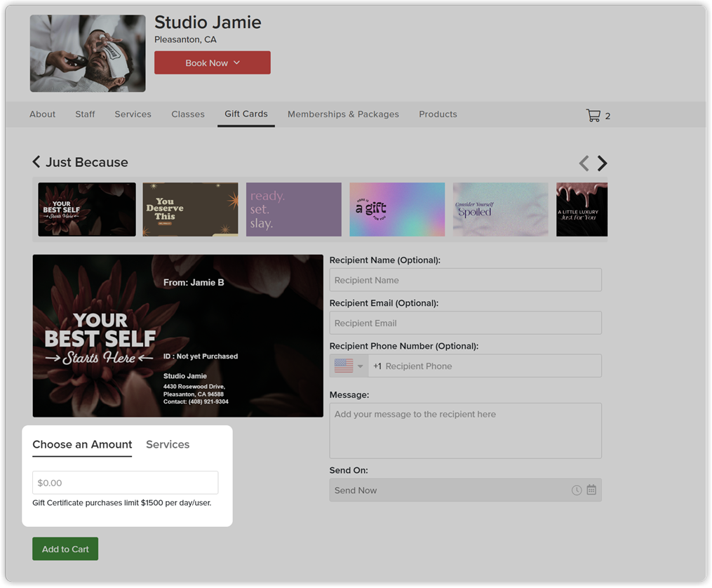The height and width of the screenshot is (588, 712).
Task: Open Memberships & Packages tab
Action: point(343,114)
